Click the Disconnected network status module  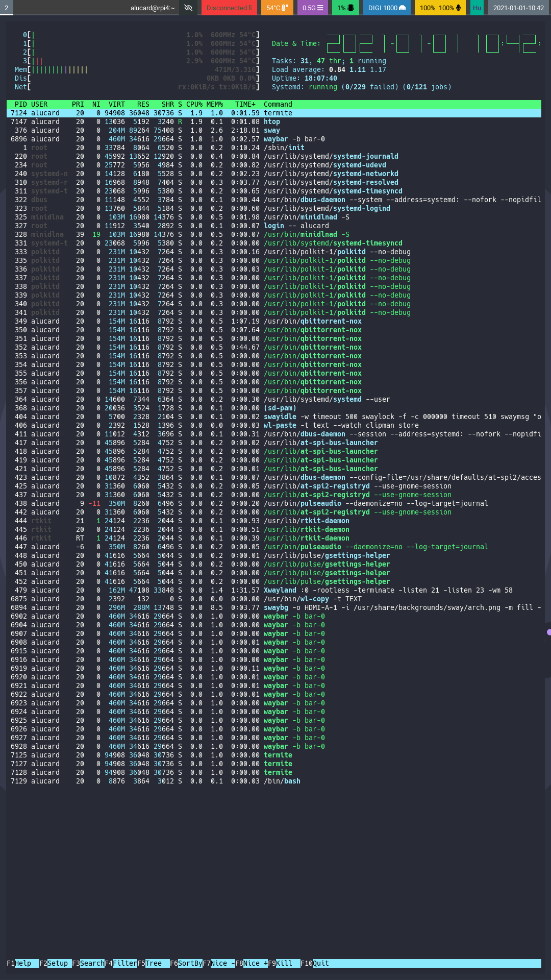229,8
